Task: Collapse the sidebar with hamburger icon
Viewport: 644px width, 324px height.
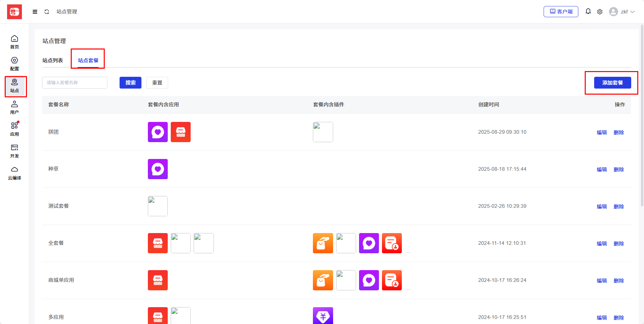Action: (35, 12)
